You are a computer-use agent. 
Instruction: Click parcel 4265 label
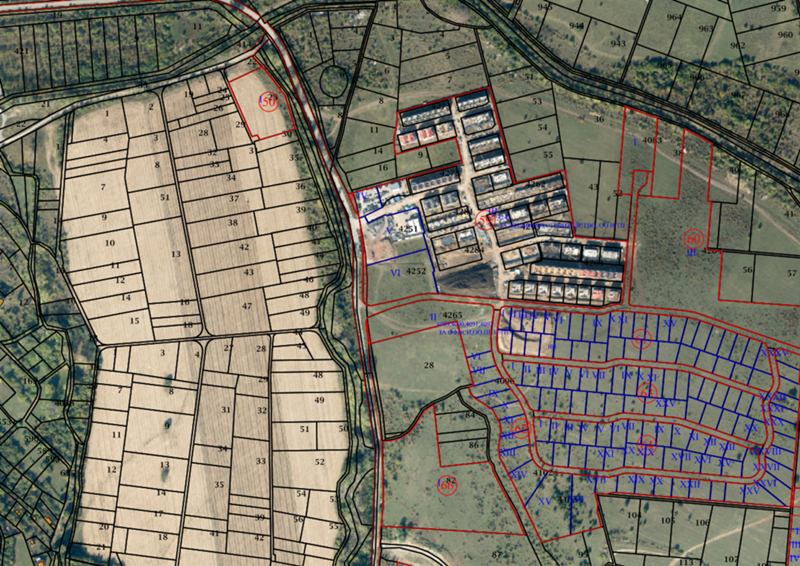point(452,317)
